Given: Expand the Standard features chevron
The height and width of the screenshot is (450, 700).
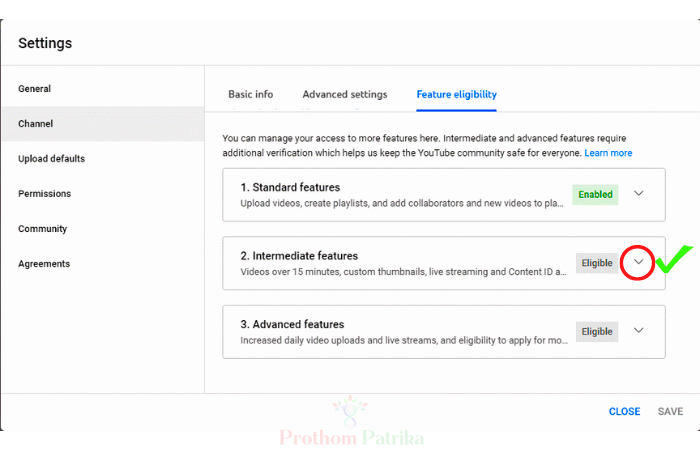Looking at the screenshot, I should (638, 193).
